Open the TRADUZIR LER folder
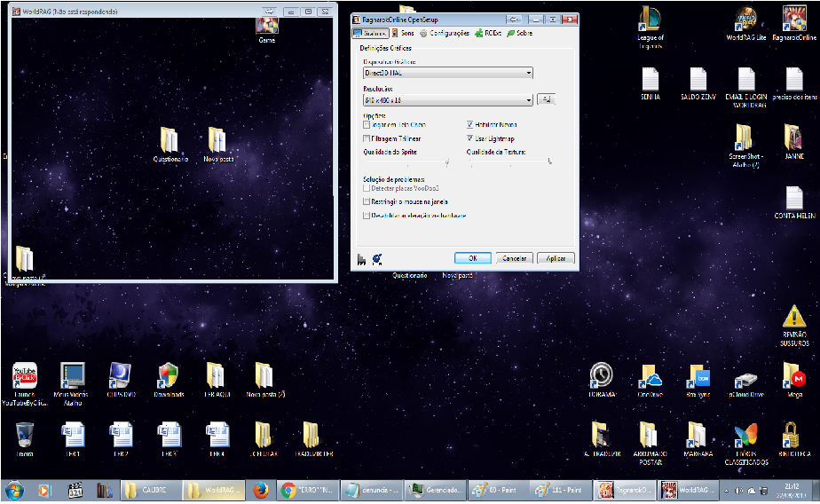Screen dimensions: 820x504 pos(313,439)
